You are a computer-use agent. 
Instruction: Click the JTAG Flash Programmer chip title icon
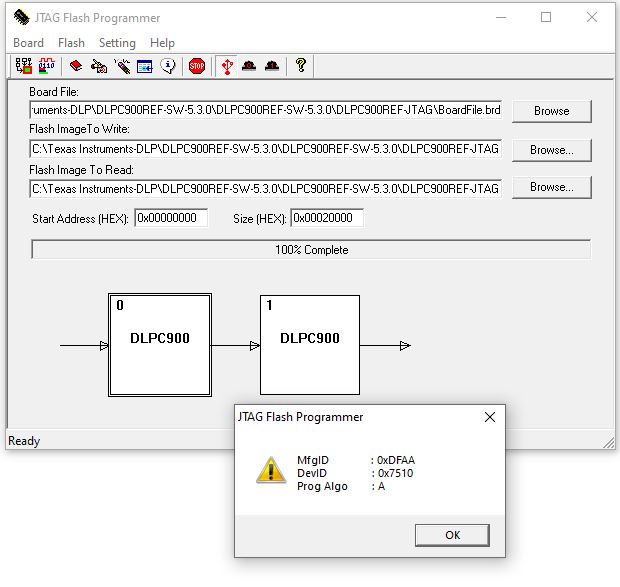click(x=21, y=17)
